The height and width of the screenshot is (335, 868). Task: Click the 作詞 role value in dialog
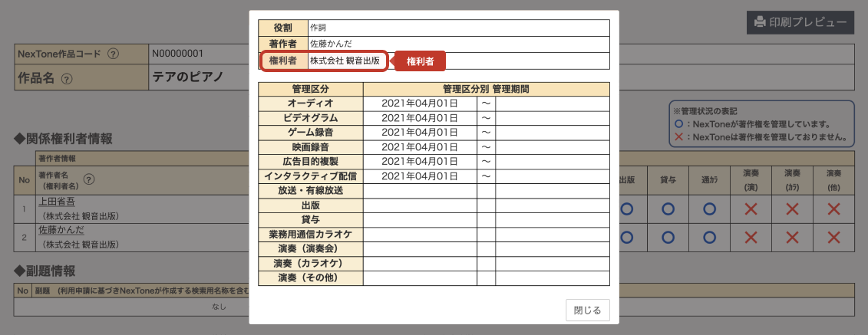318,28
